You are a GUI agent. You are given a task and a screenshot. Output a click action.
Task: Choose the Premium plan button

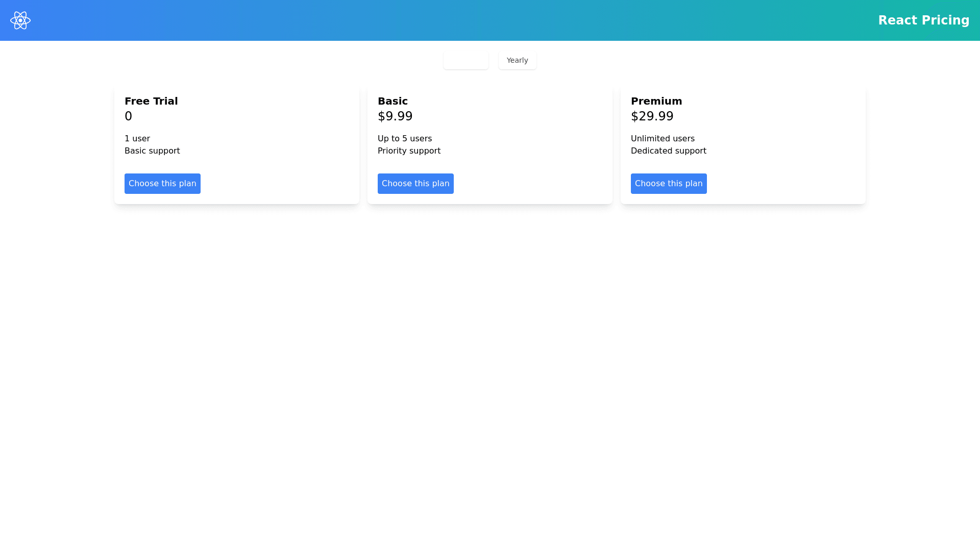pyautogui.click(x=669, y=184)
